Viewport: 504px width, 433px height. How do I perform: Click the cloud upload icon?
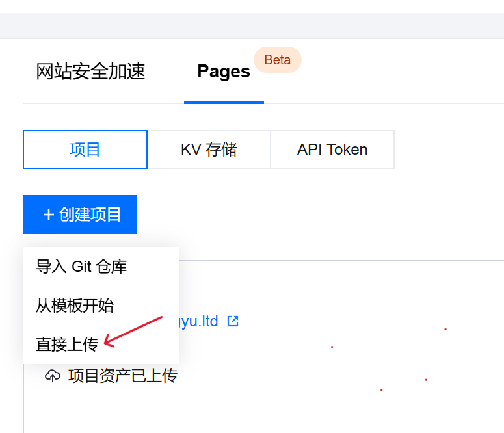53,376
